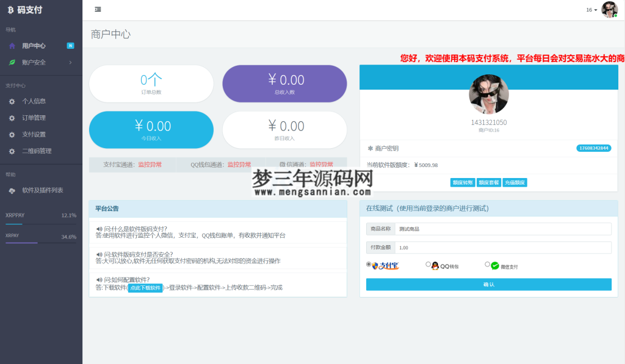
Task: Open 支付设置 menu item
Action: coord(41,135)
